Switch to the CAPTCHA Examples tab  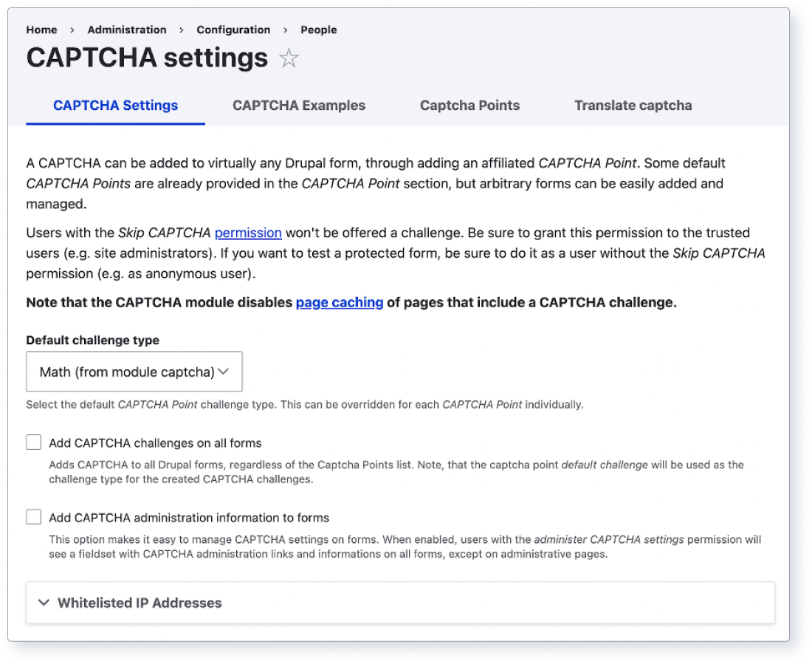click(x=299, y=106)
